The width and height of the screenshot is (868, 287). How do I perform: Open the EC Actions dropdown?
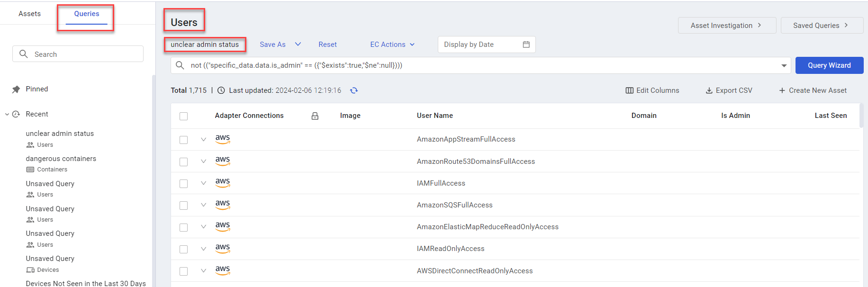[x=392, y=45]
